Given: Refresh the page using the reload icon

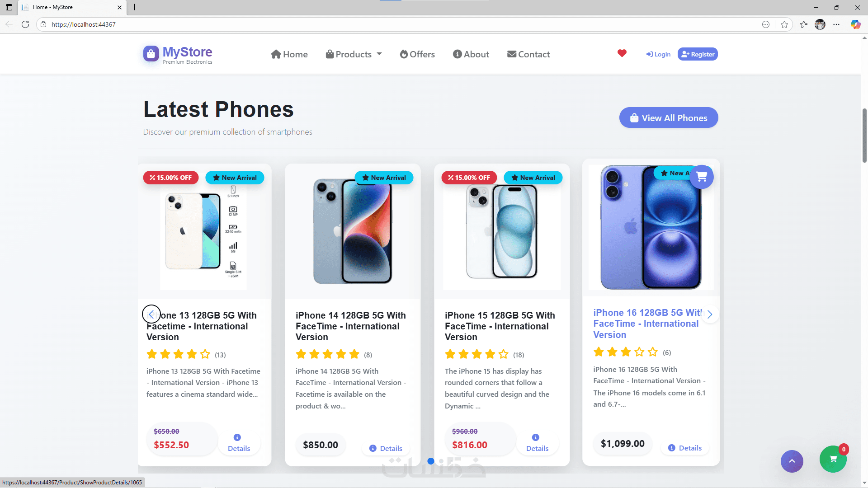Looking at the screenshot, I should (x=25, y=24).
